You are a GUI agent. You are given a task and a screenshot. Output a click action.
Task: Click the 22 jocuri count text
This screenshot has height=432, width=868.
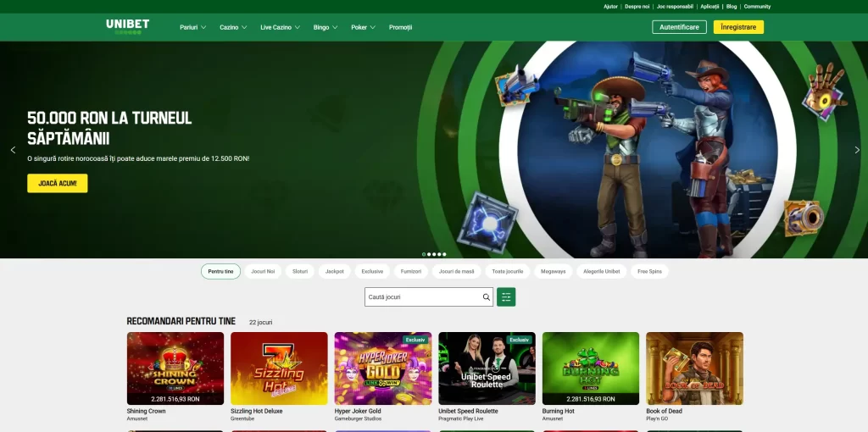[261, 323]
